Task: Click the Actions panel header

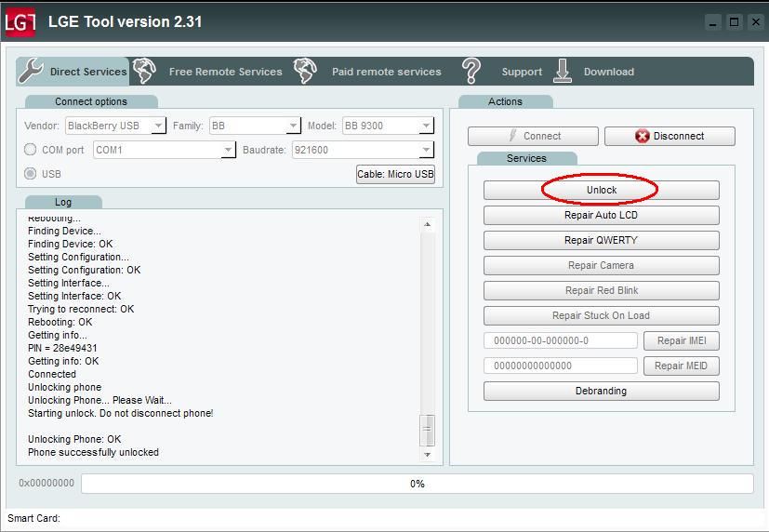Action: point(505,101)
